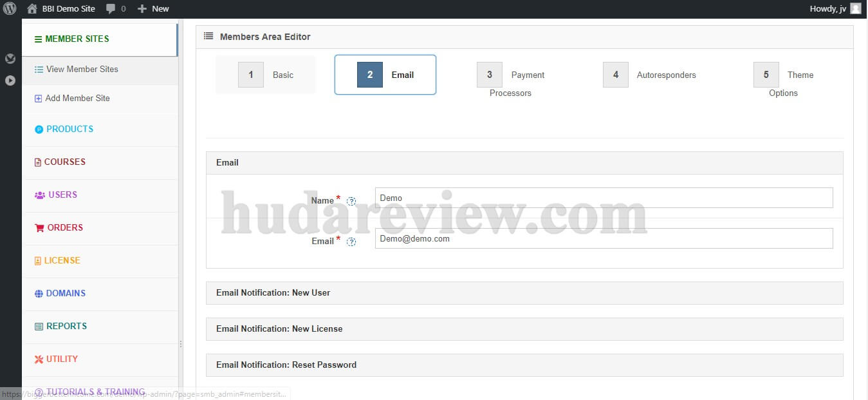
Task: Click the Products icon in the sidebar
Action: [x=39, y=129]
